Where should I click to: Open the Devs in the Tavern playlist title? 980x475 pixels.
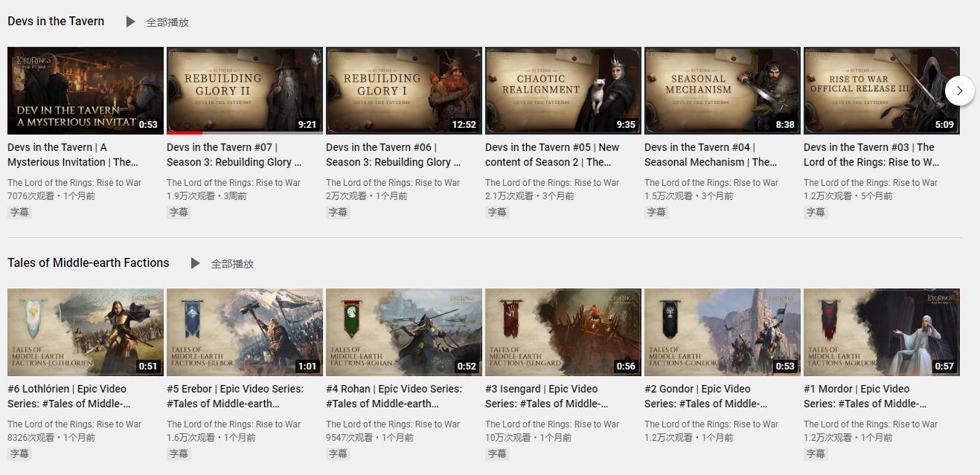(56, 22)
